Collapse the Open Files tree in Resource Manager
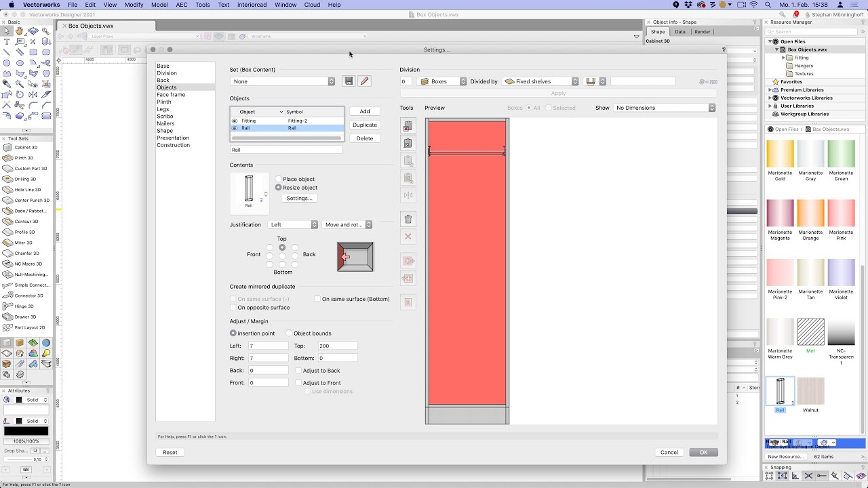Image resolution: width=868 pixels, height=488 pixels. coord(771,41)
